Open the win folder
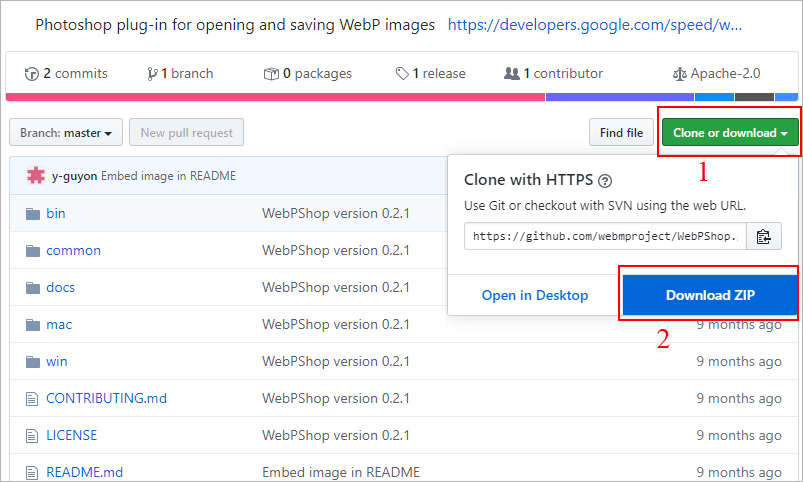 56,362
